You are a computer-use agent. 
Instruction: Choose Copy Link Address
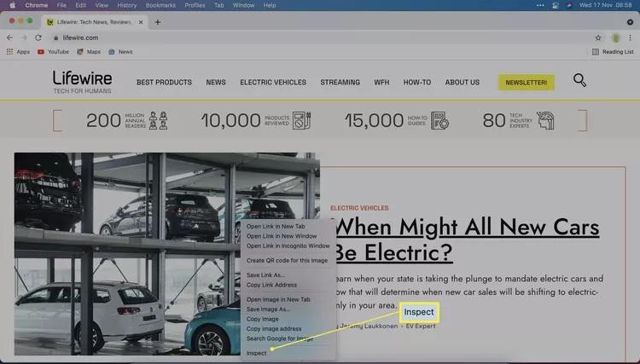(x=271, y=285)
